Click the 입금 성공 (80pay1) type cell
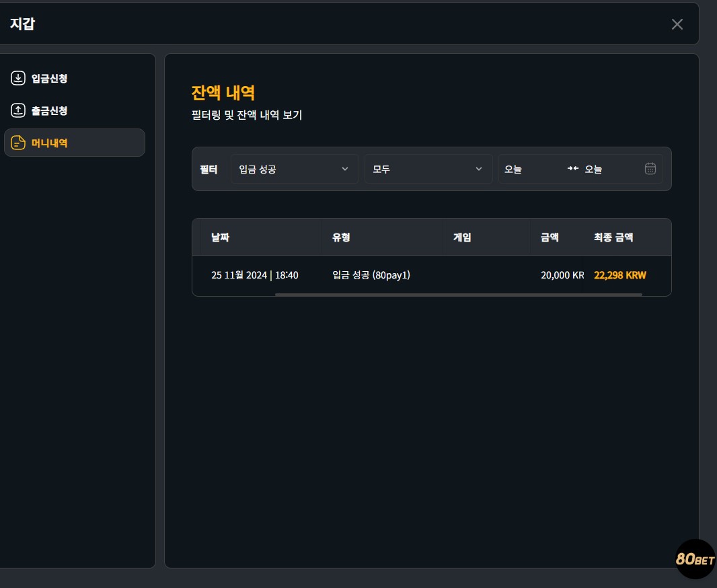The height and width of the screenshot is (588, 717). 371,275
